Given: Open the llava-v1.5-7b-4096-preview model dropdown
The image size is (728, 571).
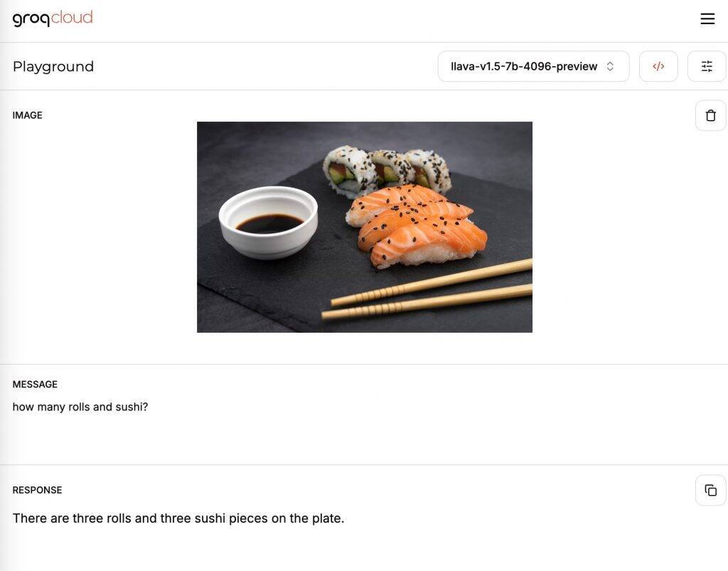Looking at the screenshot, I should pos(525,66).
